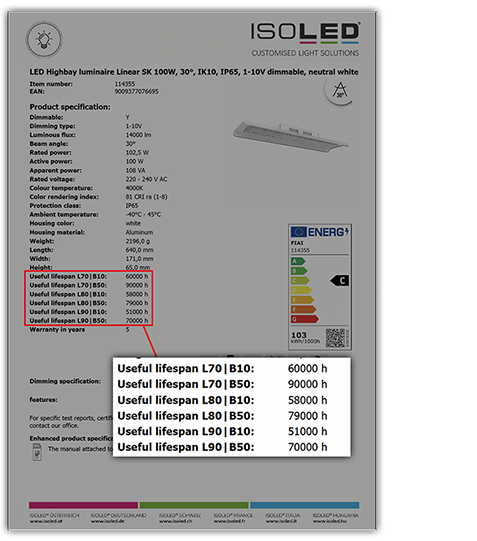Click the 30° beam angle symbol icon
Image resolution: width=477 pixels, height=541 pixels.
340,91
